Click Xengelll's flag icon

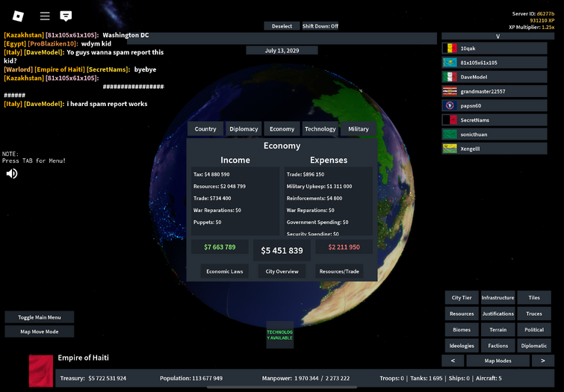450,149
